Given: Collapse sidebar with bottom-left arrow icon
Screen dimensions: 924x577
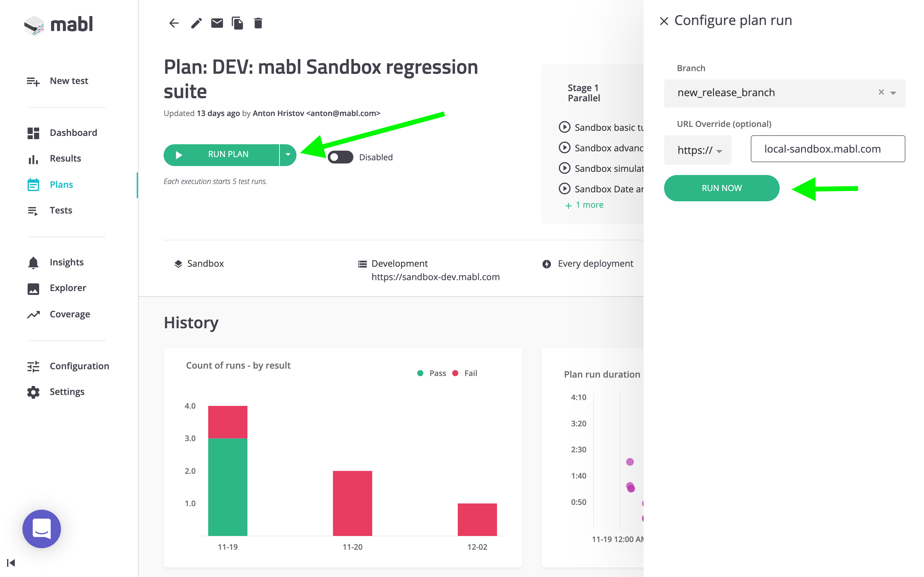Looking at the screenshot, I should pos(11,563).
